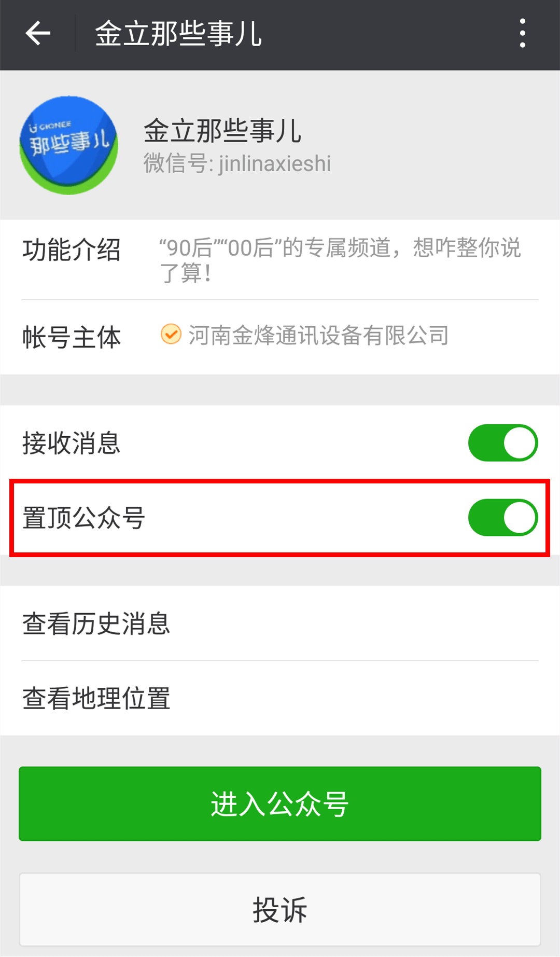Open the three-dot overflow menu
560x957 pixels.
pyautogui.click(x=523, y=34)
